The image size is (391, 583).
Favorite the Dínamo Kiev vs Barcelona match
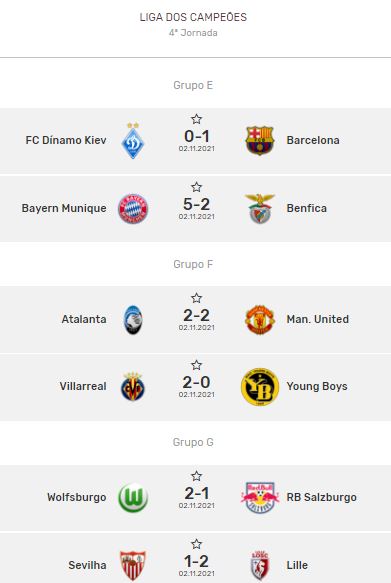196,119
